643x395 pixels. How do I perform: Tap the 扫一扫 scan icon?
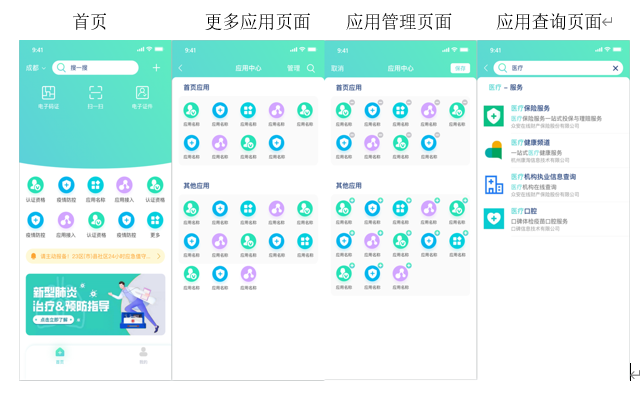coord(96,93)
